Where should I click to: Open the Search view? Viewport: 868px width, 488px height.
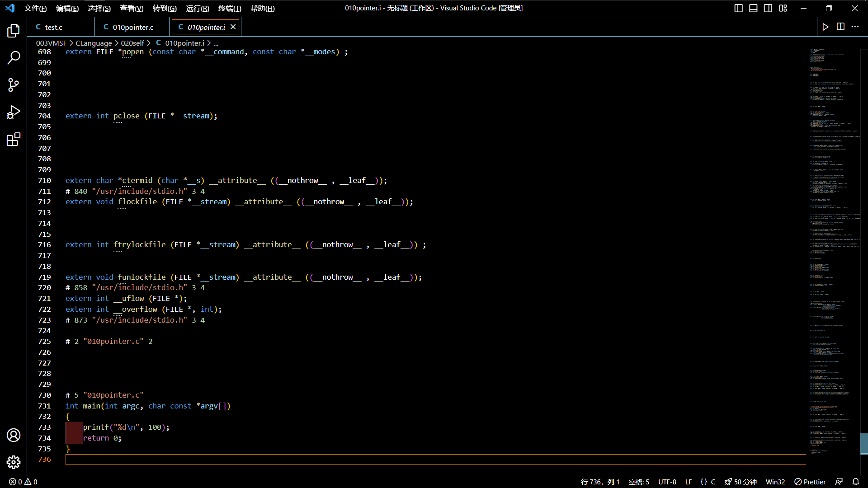pos(14,57)
